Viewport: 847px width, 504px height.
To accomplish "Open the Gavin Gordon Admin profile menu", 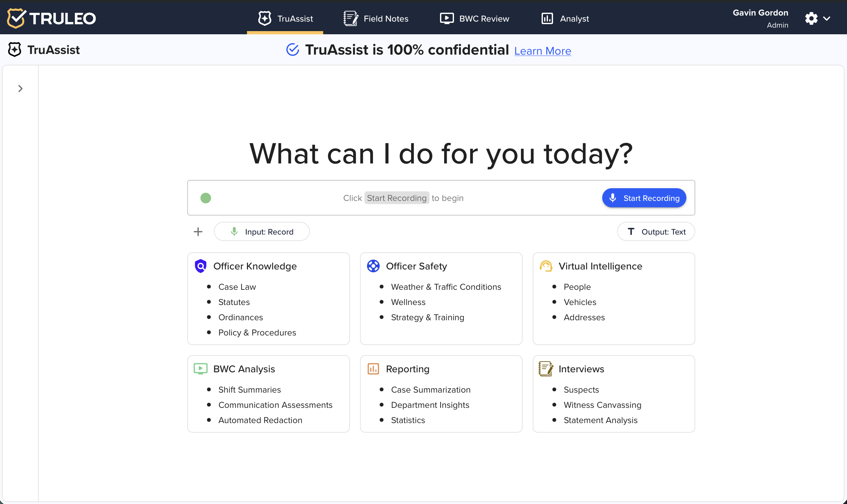I will pyautogui.click(x=760, y=18).
